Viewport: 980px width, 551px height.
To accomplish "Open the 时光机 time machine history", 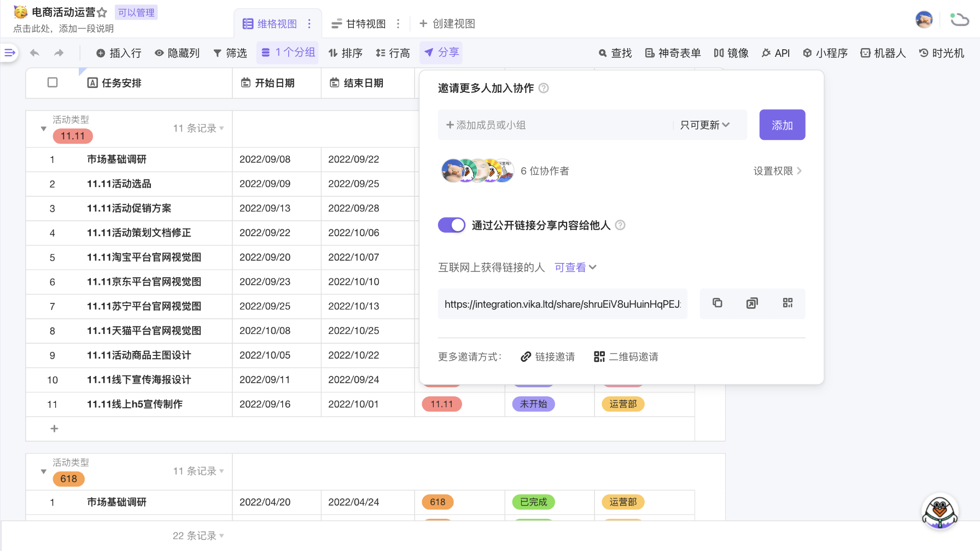I will (941, 53).
